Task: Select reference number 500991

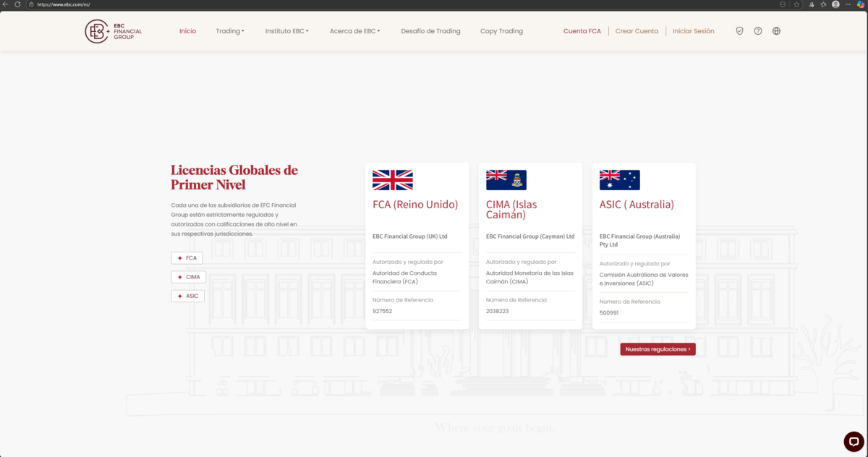Action: [x=609, y=313]
